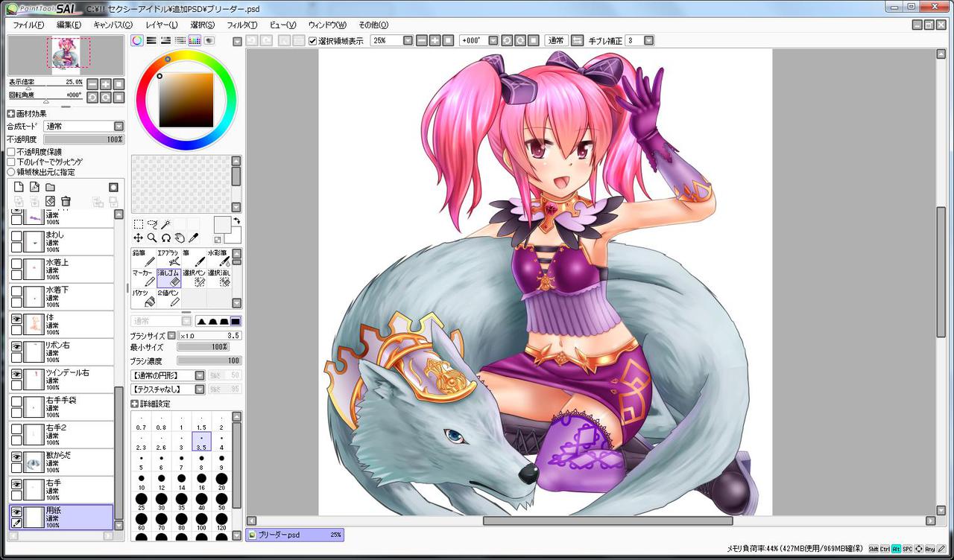Pick the zoom magnifier tool

coord(152,238)
